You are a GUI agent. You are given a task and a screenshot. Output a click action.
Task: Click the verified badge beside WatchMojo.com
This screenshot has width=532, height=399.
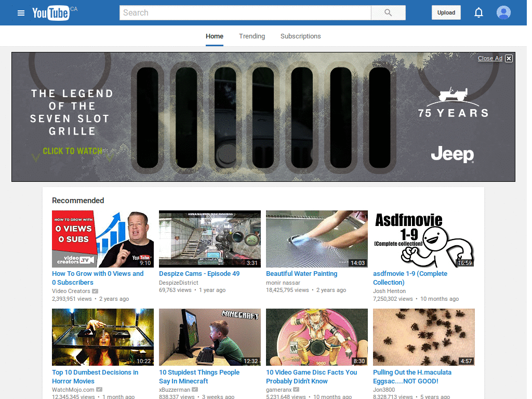(99, 390)
